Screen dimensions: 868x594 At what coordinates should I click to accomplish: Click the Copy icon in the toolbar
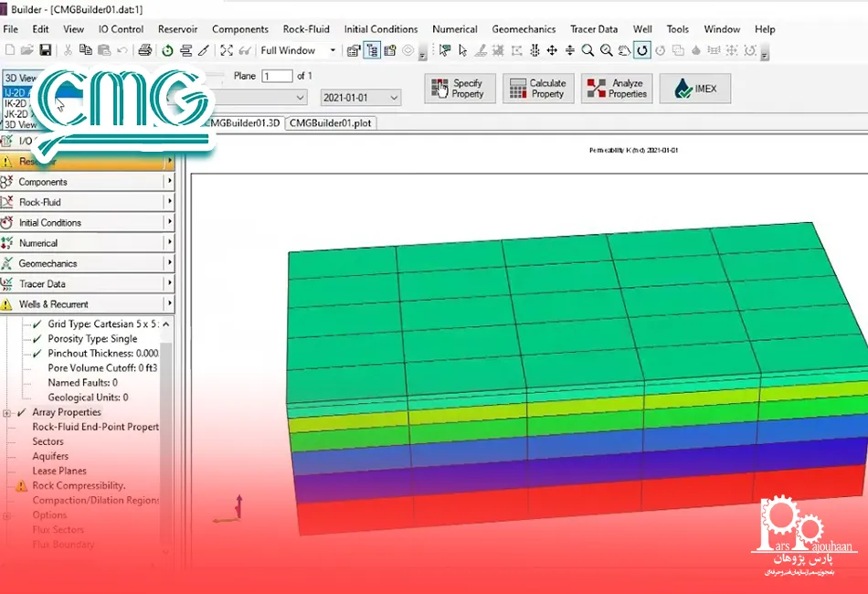coord(86,50)
